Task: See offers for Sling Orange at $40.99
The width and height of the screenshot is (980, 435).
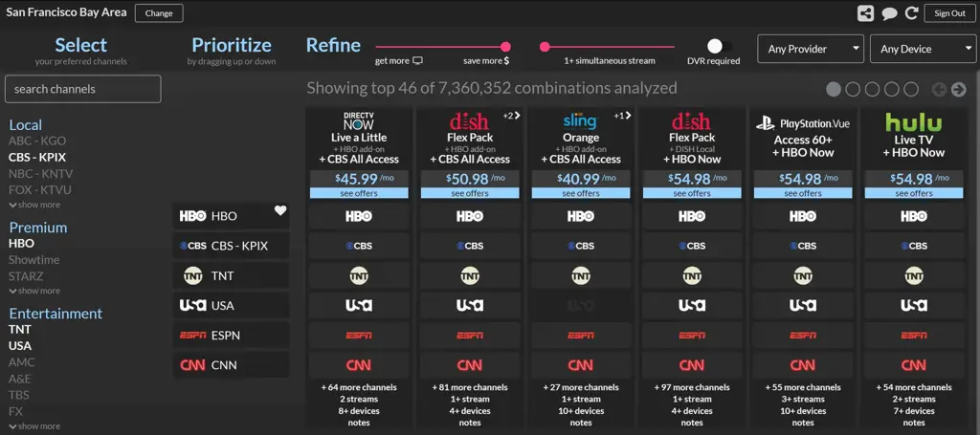Action: pyautogui.click(x=581, y=193)
